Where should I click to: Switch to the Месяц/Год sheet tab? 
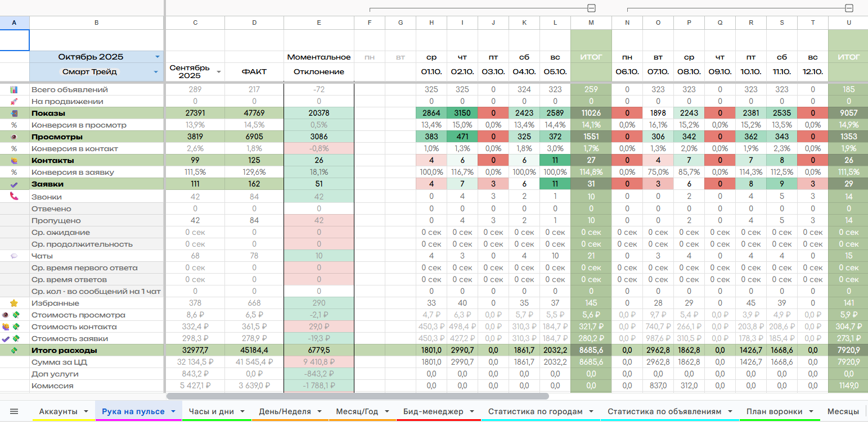[357, 412]
